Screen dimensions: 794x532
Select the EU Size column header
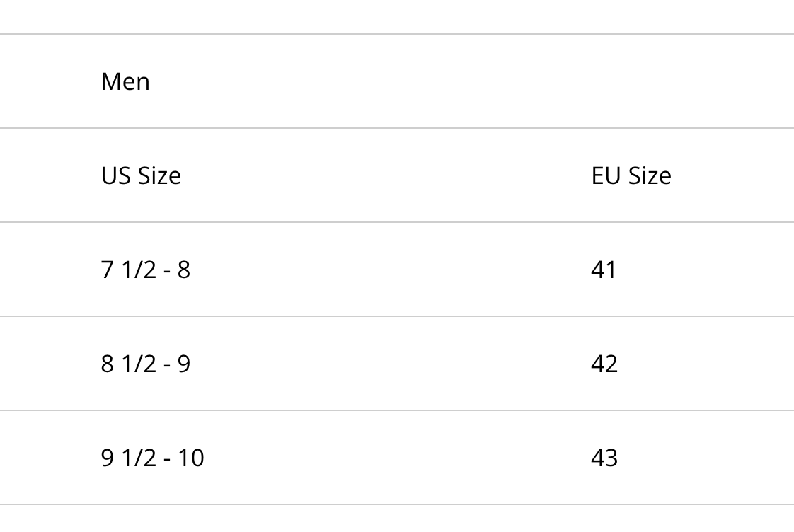click(x=631, y=175)
